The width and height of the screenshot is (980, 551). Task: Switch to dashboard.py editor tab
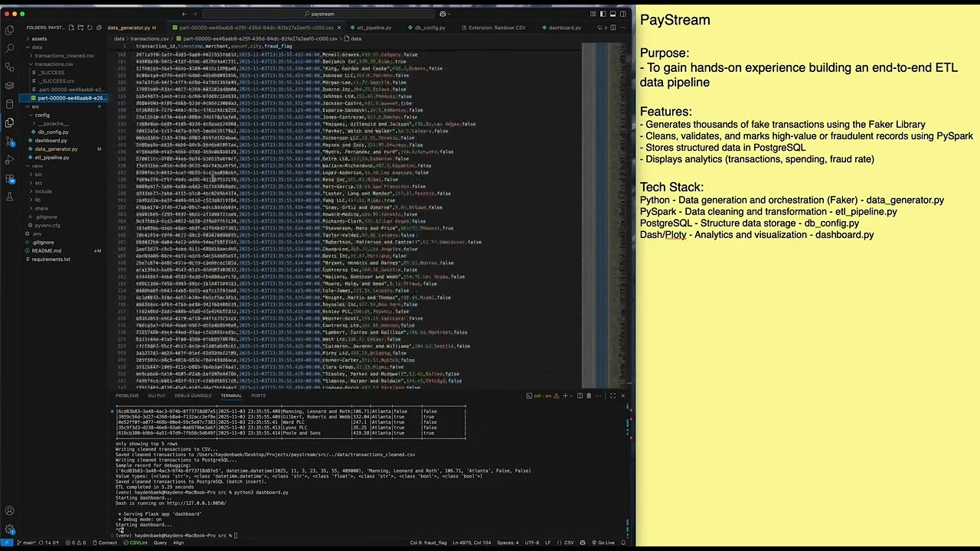pyautogui.click(x=565, y=28)
